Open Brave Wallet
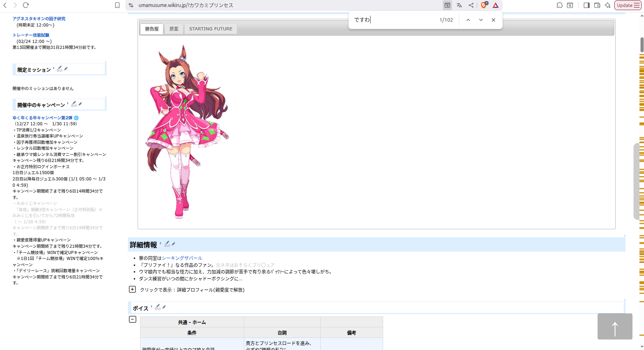This screenshot has width=644, height=350. 597,5
